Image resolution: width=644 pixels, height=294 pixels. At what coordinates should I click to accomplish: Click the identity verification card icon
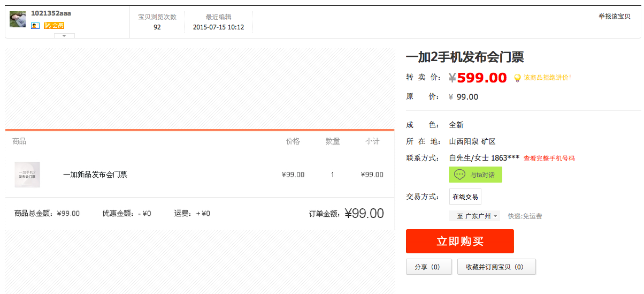[35, 25]
